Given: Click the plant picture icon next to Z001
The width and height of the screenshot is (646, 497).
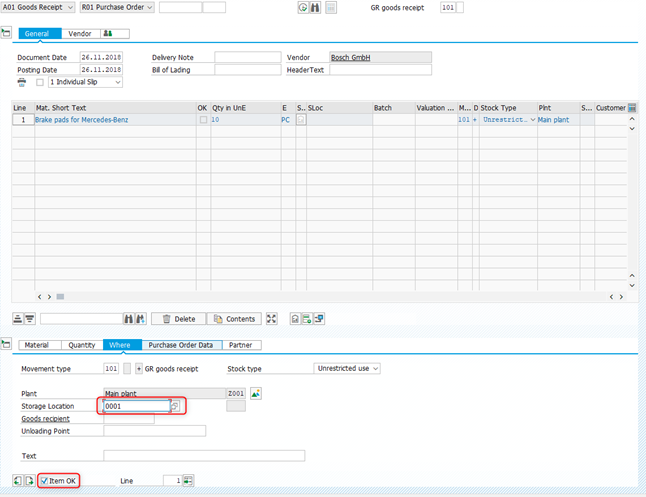Looking at the screenshot, I should (x=255, y=394).
